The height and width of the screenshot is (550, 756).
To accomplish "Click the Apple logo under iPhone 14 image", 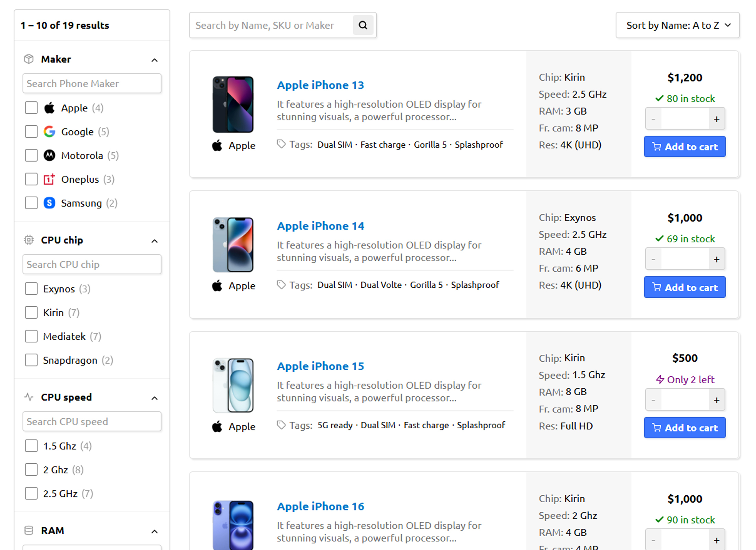I will click(x=217, y=286).
